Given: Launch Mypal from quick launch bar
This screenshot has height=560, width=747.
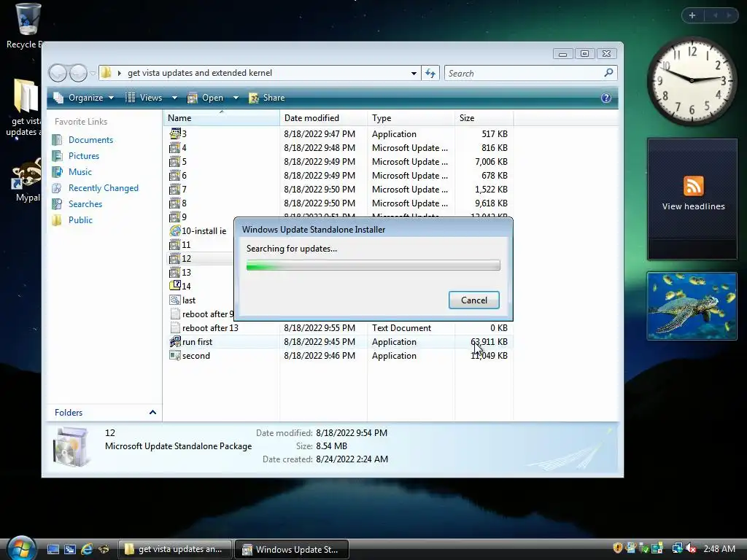Looking at the screenshot, I should (x=103, y=549).
